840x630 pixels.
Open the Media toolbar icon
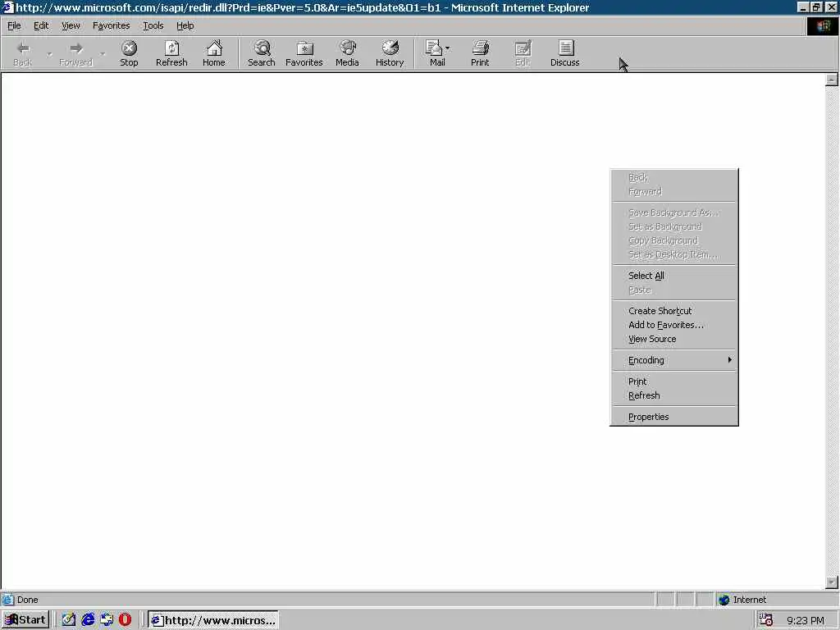[347, 48]
